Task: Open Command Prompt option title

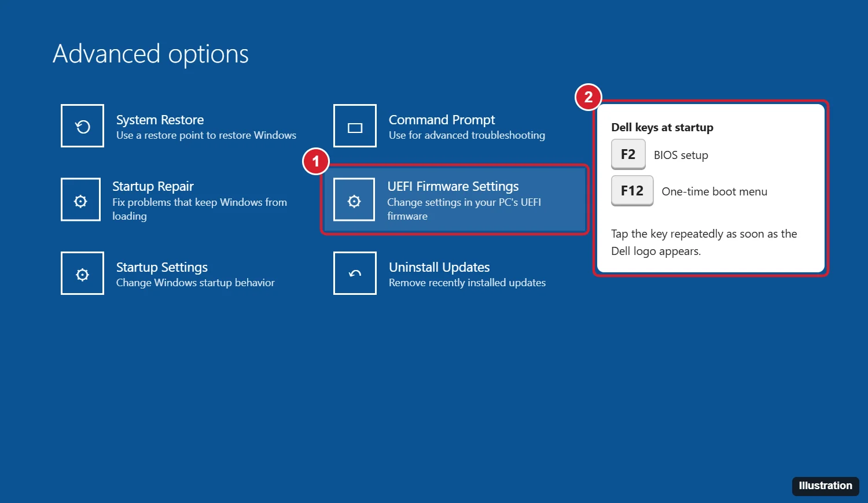Action: (442, 120)
